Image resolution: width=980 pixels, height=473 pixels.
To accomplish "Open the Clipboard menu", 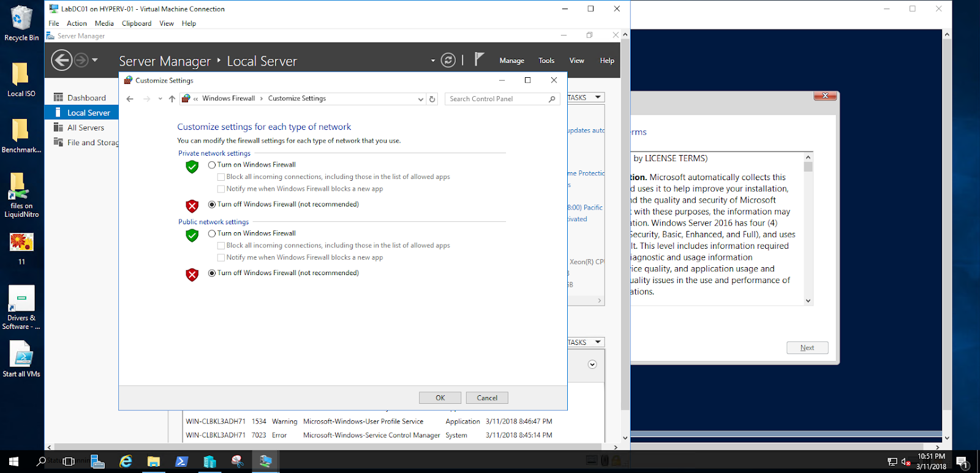I will [x=137, y=23].
